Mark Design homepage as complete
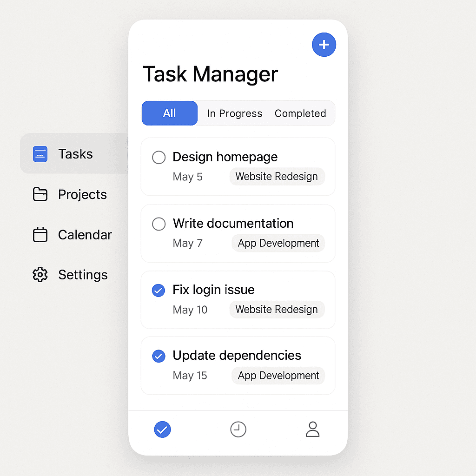This screenshot has height=476, width=476. pyautogui.click(x=159, y=158)
